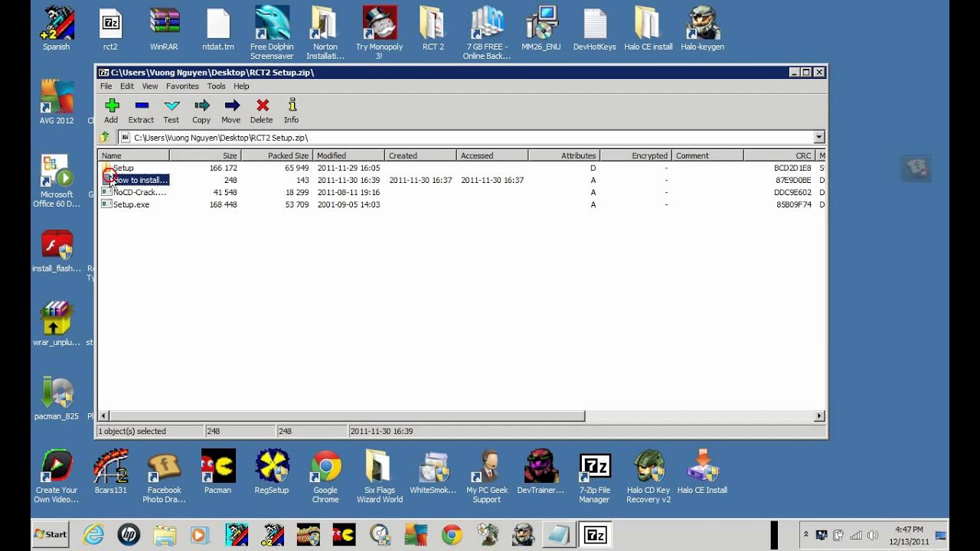Image resolution: width=980 pixels, height=551 pixels.
Task: Select the AVG 2012 desktop icon
Action: (x=57, y=103)
